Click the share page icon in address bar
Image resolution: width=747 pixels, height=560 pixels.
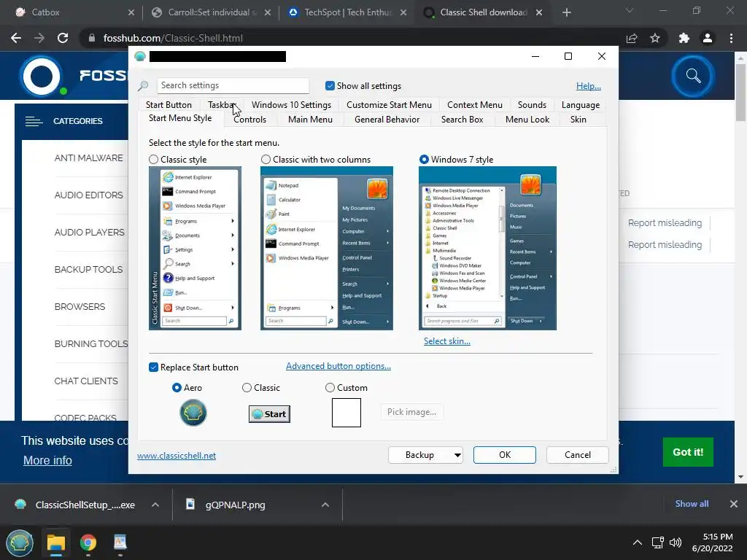pyautogui.click(x=632, y=38)
